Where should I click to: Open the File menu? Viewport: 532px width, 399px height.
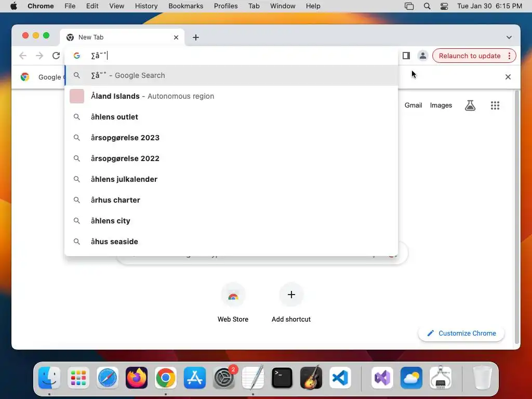coord(70,6)
